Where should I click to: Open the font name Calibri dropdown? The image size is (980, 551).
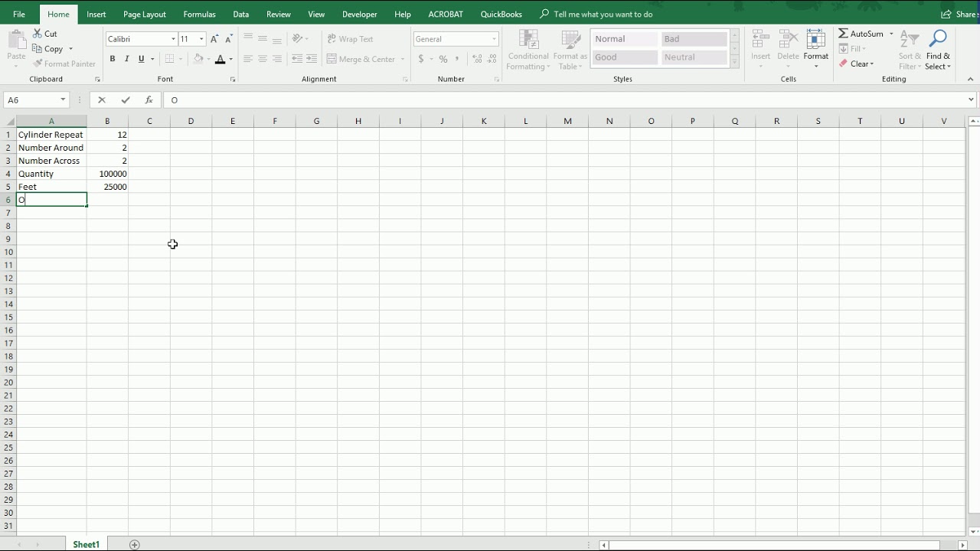(173, 39)
